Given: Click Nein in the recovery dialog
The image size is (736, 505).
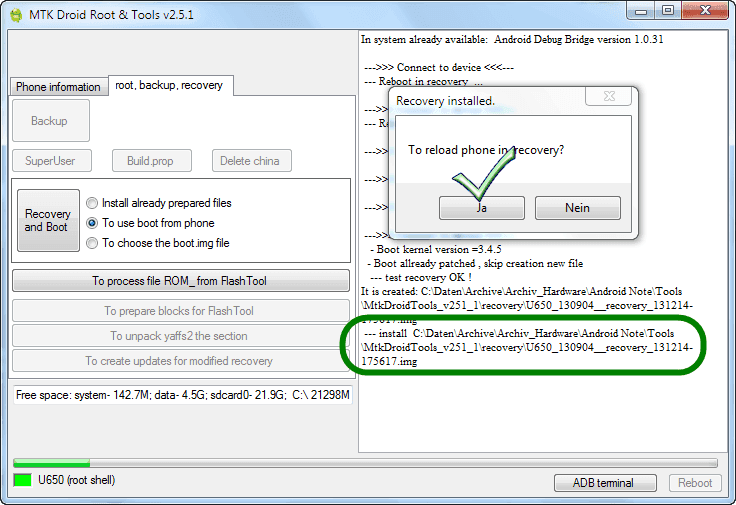Looking at the screenshot, I should pos(577,208).
